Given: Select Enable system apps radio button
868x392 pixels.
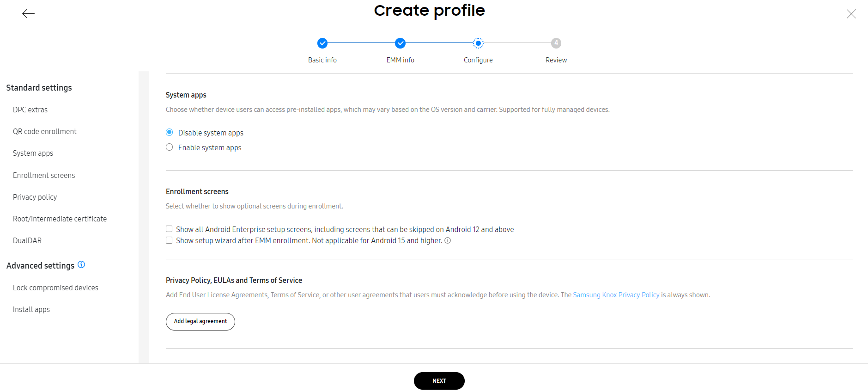Looking at the screenshot, I should (170, 147).
